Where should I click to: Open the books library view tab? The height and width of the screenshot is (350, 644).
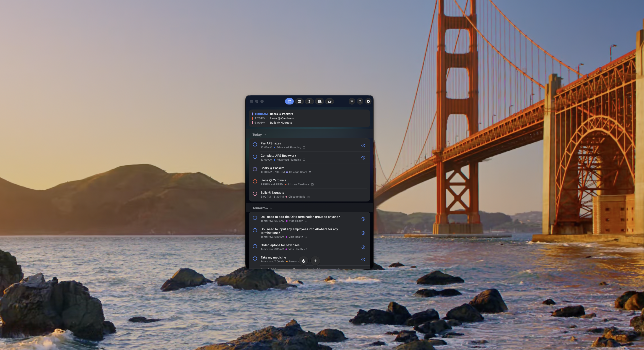point(319,101)
